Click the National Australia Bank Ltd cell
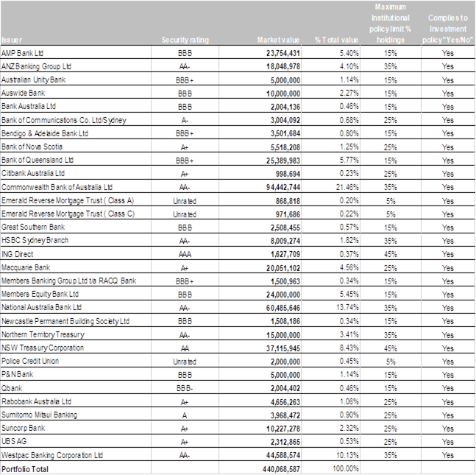Viewport: 476px width, 475px height. [41, 307]
